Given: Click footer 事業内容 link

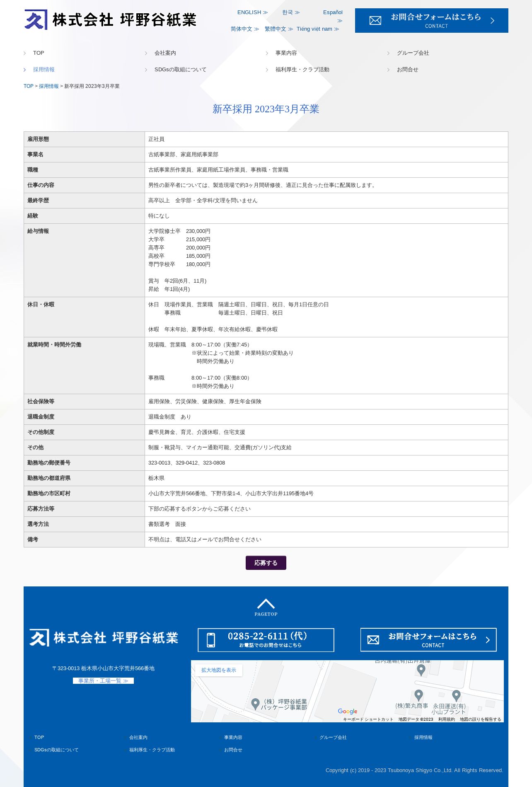Looking at the screenshot, I should click(x=233, y=737).
